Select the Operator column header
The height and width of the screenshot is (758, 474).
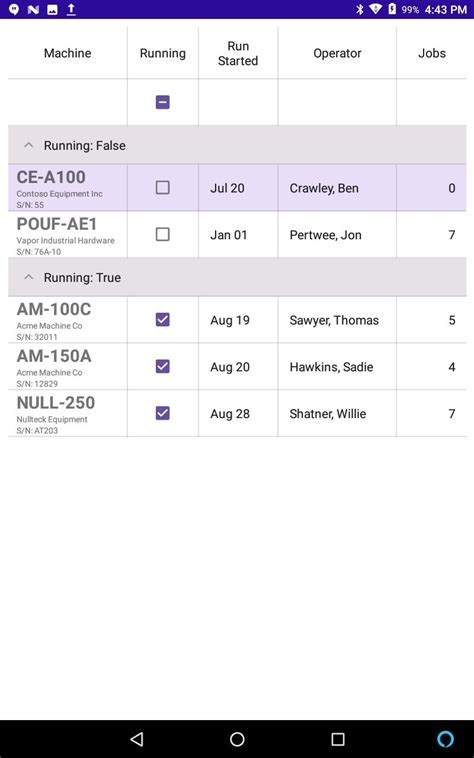337,53
